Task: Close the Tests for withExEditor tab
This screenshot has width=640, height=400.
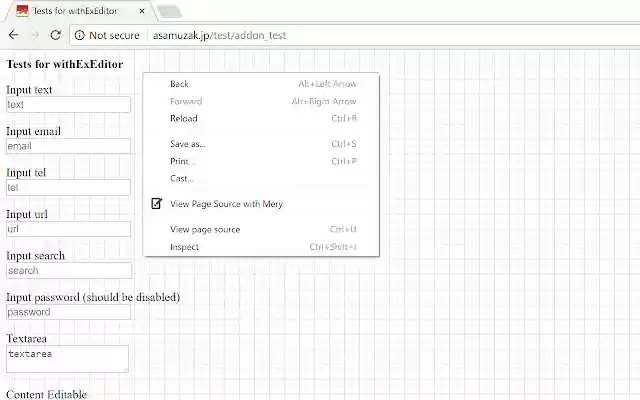Action: click(x=142, y=11)
